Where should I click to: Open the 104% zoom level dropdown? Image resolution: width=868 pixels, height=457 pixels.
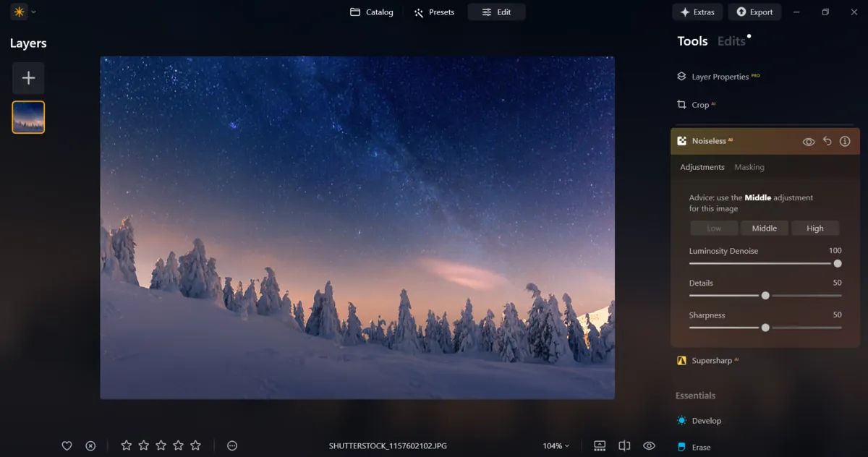(556, 445)
